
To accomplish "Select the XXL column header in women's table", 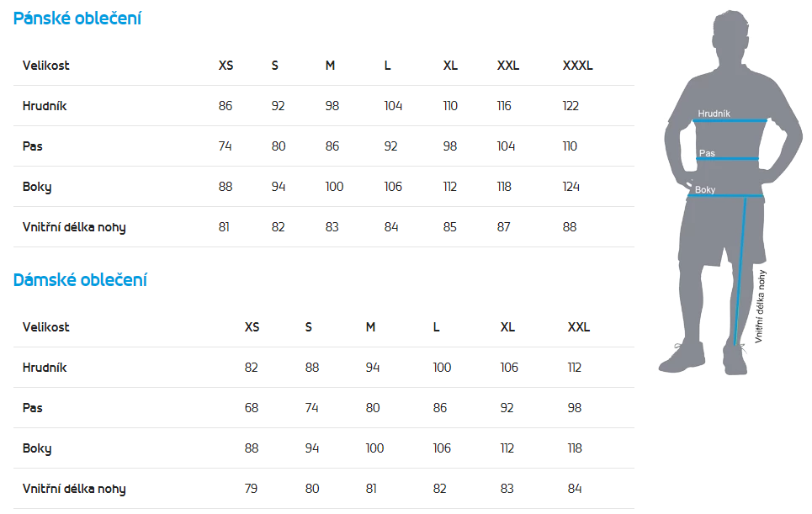I will 579,327.
